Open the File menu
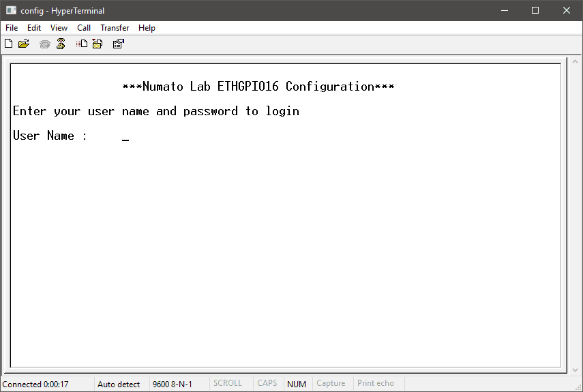This screenshot has height=392, width=583. pyautogui.click(x=12, y=28)
